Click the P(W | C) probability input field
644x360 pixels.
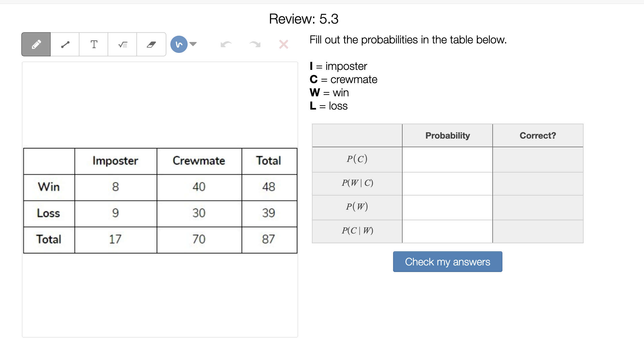click(447, 183)
